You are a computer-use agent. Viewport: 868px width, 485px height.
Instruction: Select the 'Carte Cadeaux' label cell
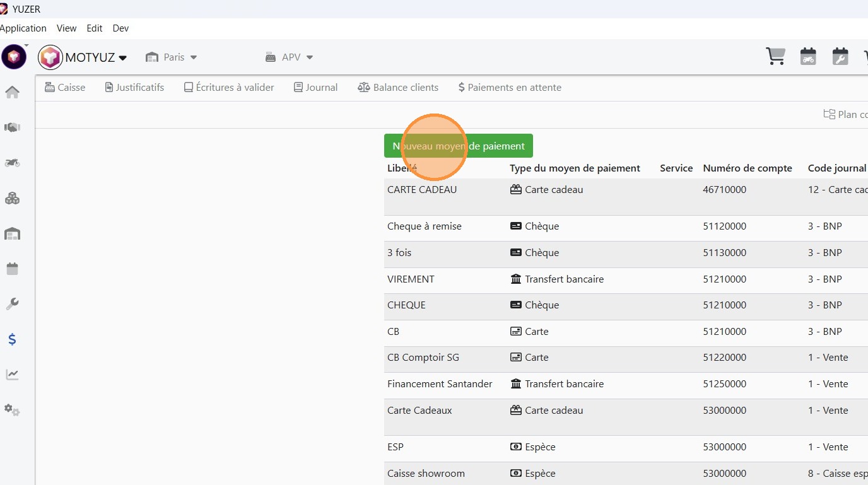click(x=419, y=410)
